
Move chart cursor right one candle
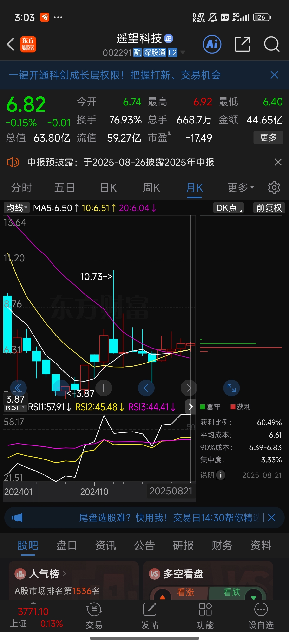[189, 388]
